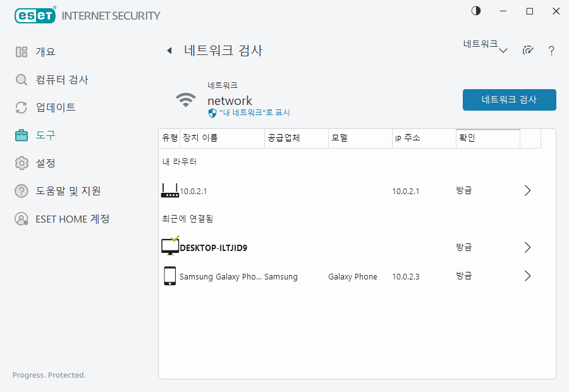Screen dimensions: 569x392
Task: Click the Samsung Galaxy phone icon
Action: pyautogui.click(x=169, y=276)
